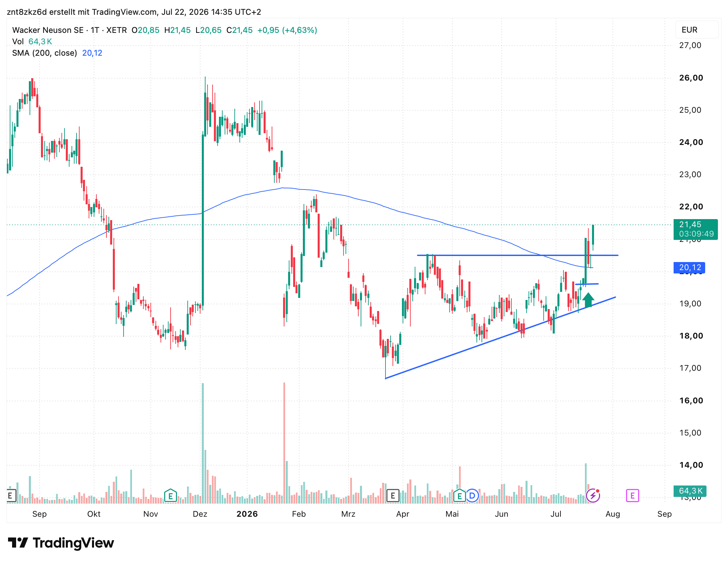Open the EUR currency selector
728x563 pixels.
(697, 30)
